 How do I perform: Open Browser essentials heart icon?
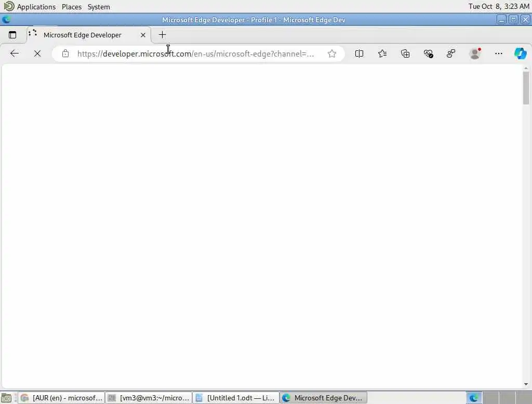(x=428, y=53)
